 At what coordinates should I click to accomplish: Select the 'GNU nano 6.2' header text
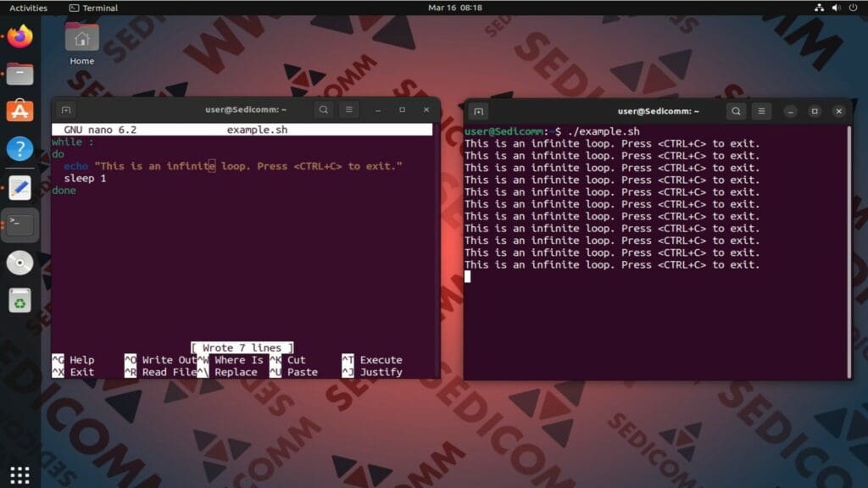click(100, 130)
